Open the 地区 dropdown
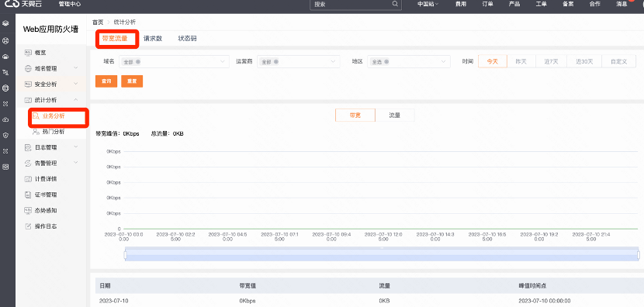 click(409, 61)
